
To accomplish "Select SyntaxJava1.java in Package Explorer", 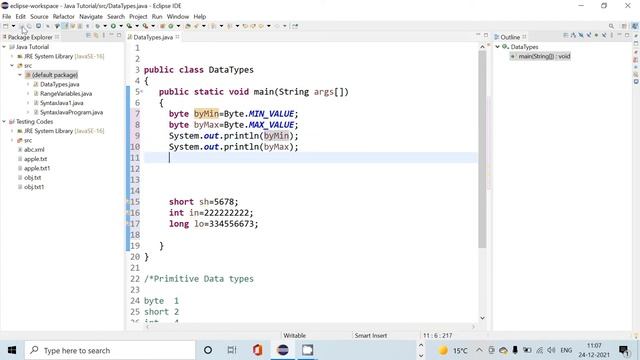I will tap(61, 103).
